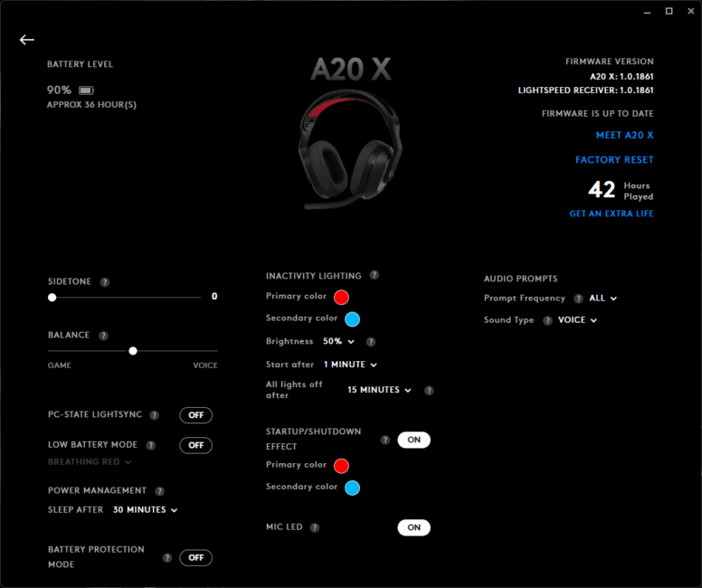Open Brightness help question mark
This screenshot has height=588, width=702.
pyautogui.click(x=371, y=342)
